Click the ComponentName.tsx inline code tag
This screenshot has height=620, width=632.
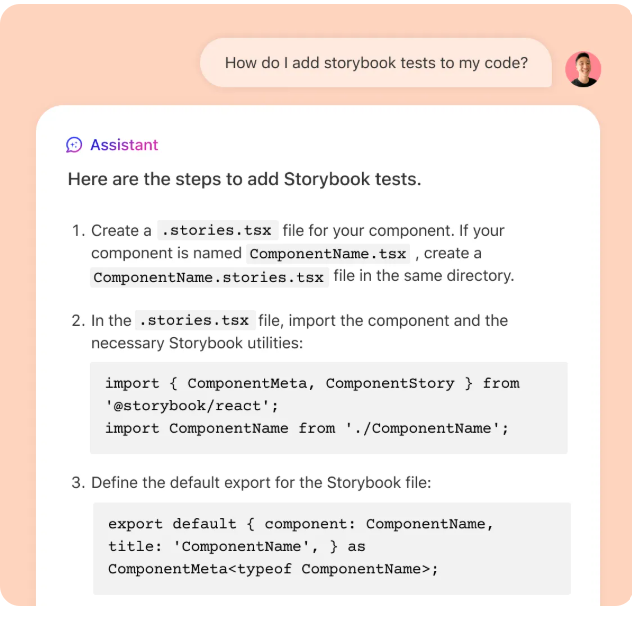pyautogui.click(x=328, y=254)
